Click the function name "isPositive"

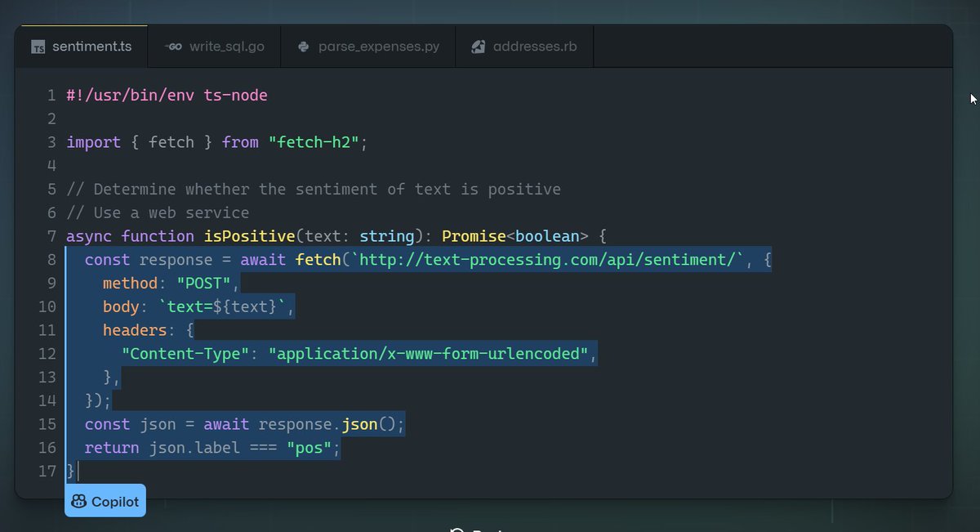[249, 236]
